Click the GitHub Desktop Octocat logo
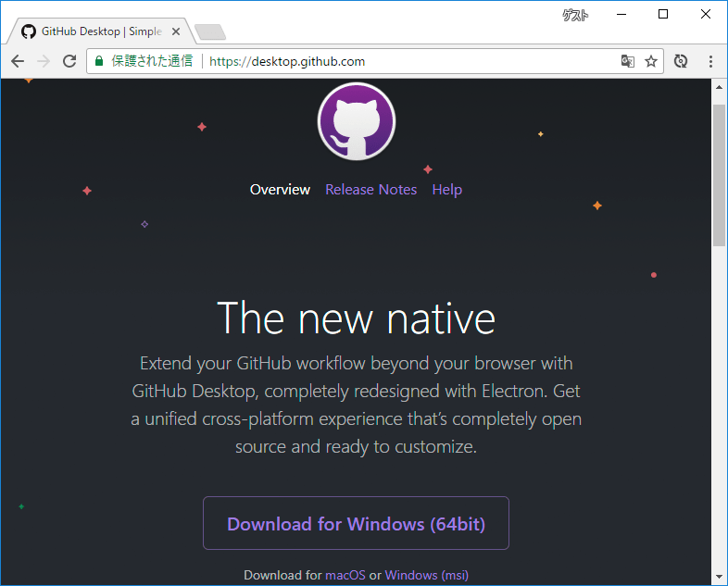The width and height of the screenshot is (728, 586). [x=357, y=121]
